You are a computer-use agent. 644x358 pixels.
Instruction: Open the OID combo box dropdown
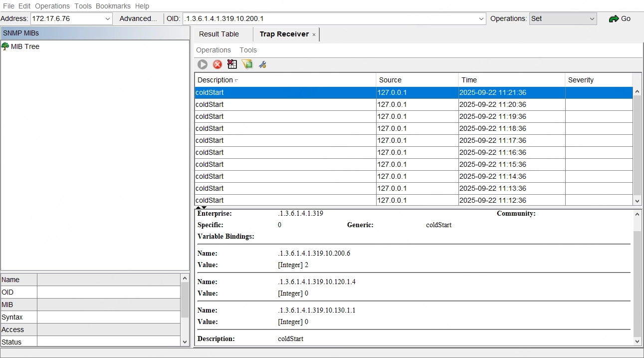[x=481, y=19]
